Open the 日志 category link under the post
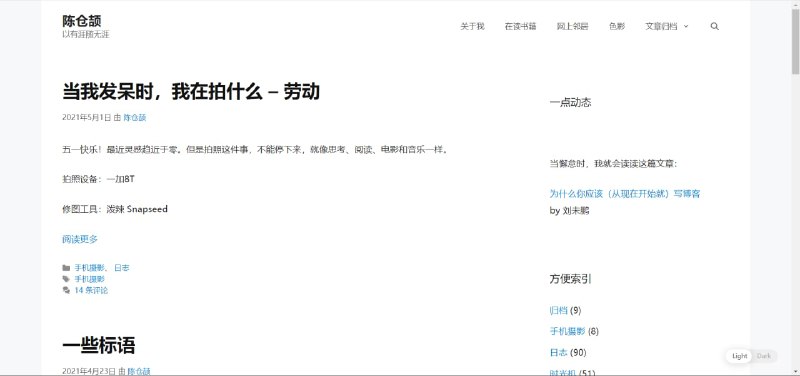The height and width of the screenshot is (376, 800). [121, 268]
